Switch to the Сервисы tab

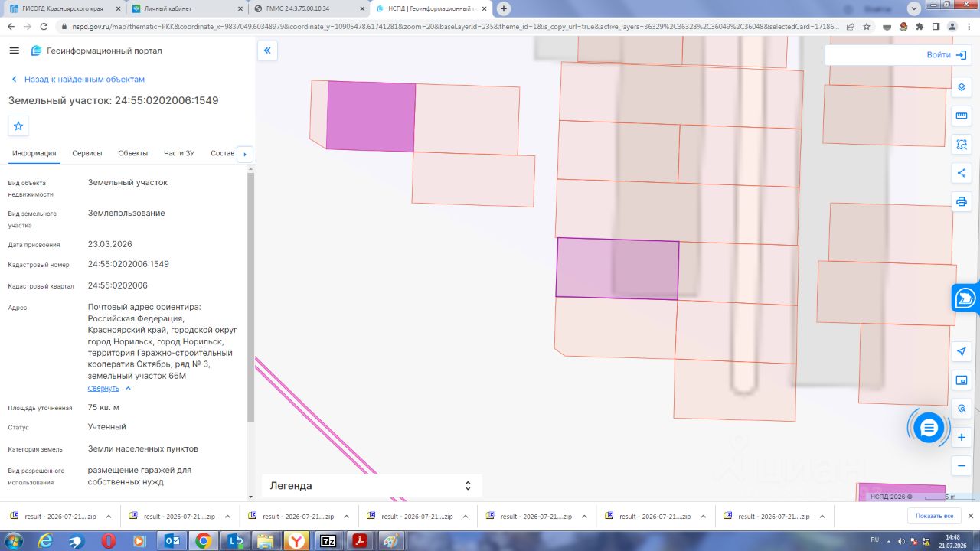[x=87, y=153]
